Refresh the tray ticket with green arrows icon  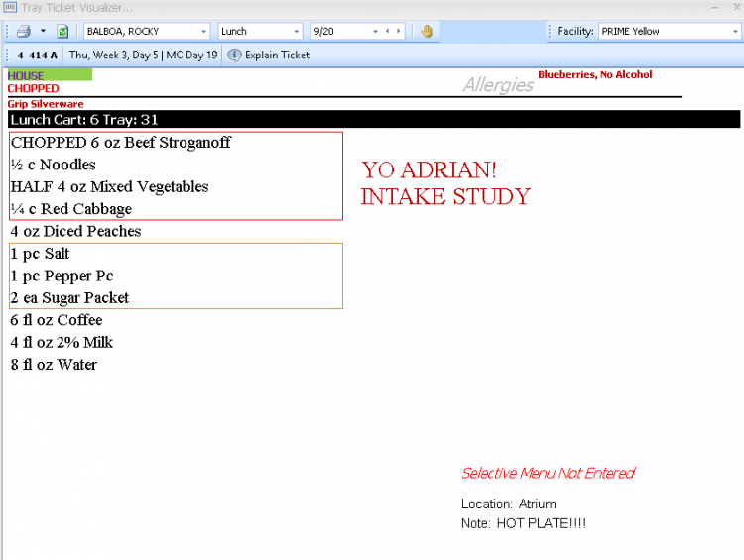click(x=62, y=32)
